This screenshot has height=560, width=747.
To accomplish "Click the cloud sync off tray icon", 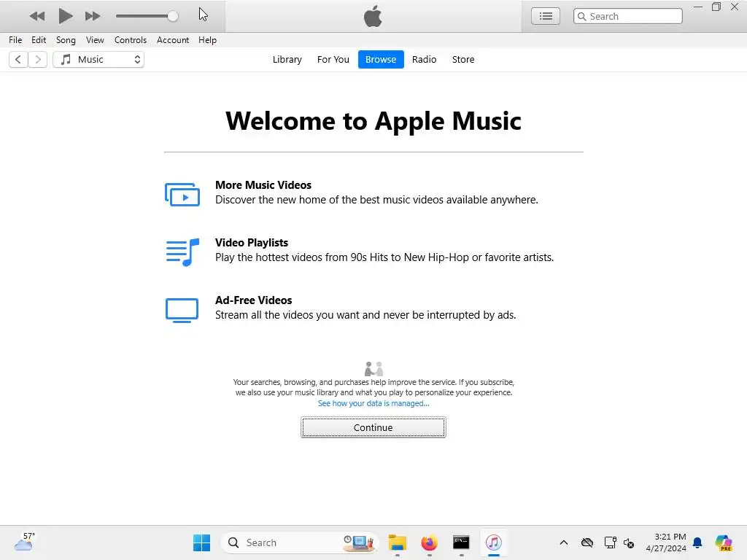I will click(587, 542).
